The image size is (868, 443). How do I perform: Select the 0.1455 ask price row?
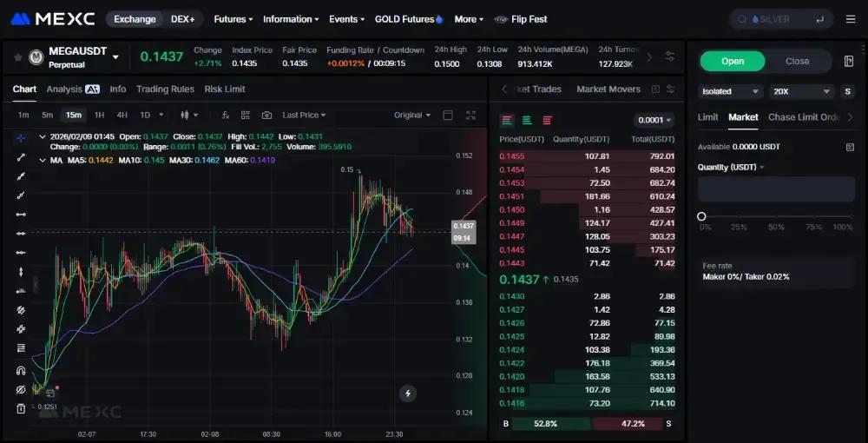coord(588,156)
